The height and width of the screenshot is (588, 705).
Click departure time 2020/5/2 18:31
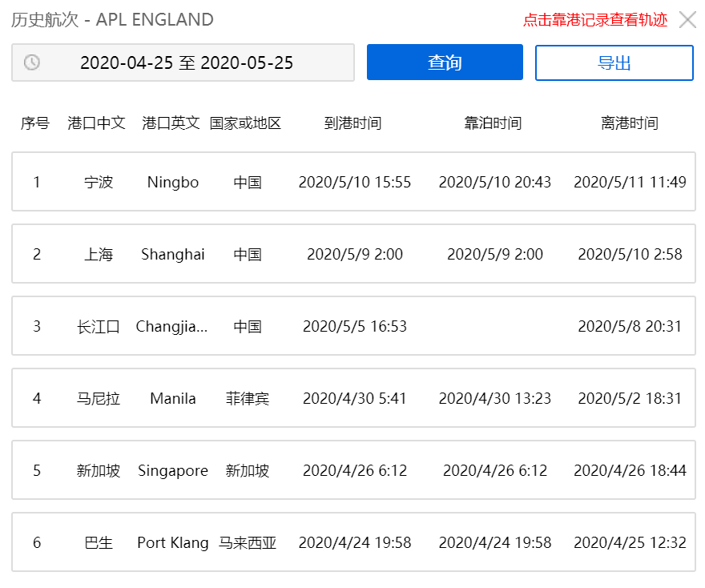(x=630, y=398)
